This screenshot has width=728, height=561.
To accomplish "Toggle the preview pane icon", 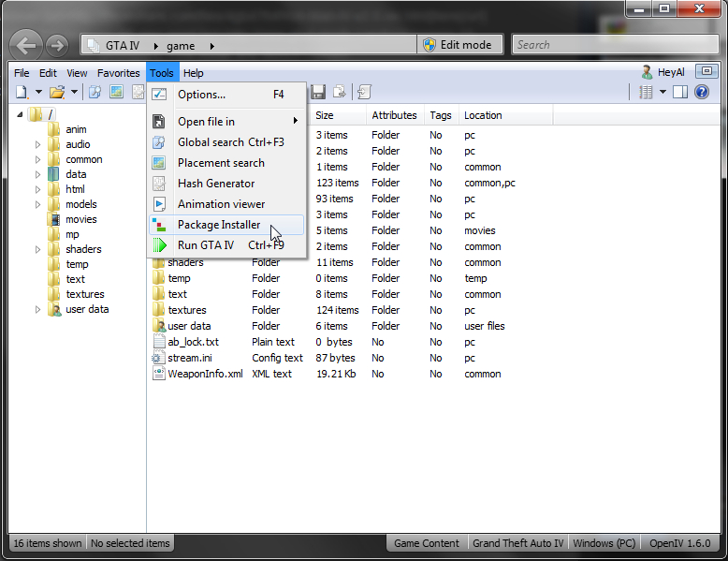I will coord(680,92).
